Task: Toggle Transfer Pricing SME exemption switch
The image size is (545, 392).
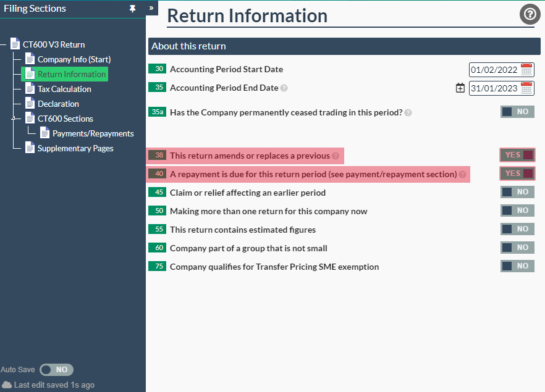Action: [x=517, y=266]
